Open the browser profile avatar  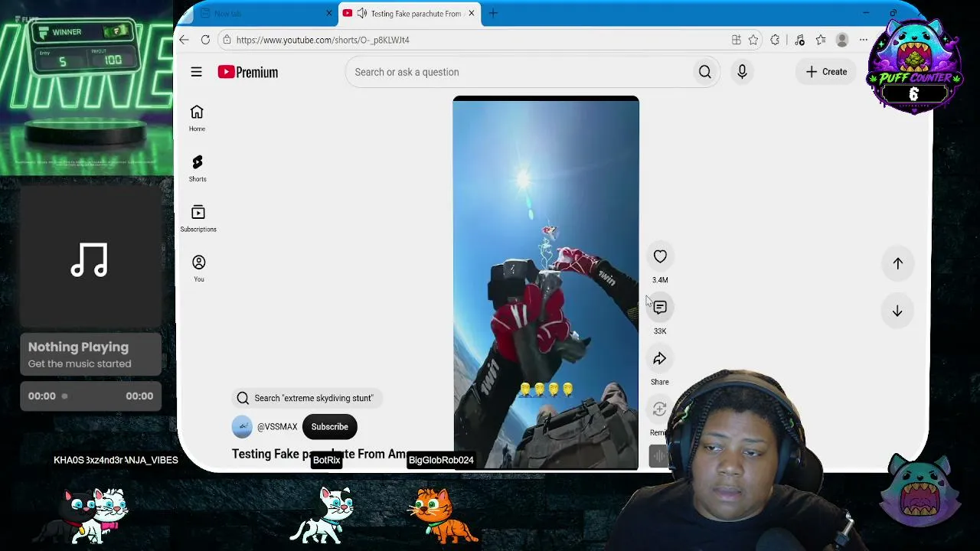[841, 40]
